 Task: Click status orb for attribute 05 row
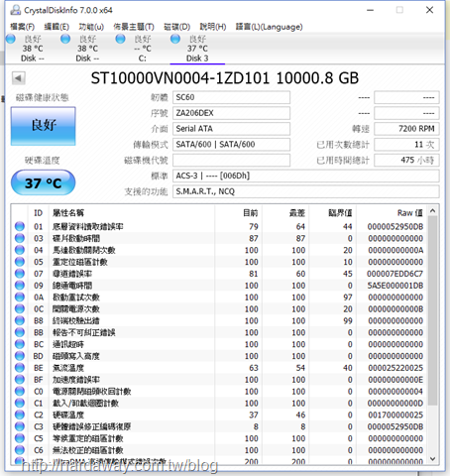[x=20, y=262]
